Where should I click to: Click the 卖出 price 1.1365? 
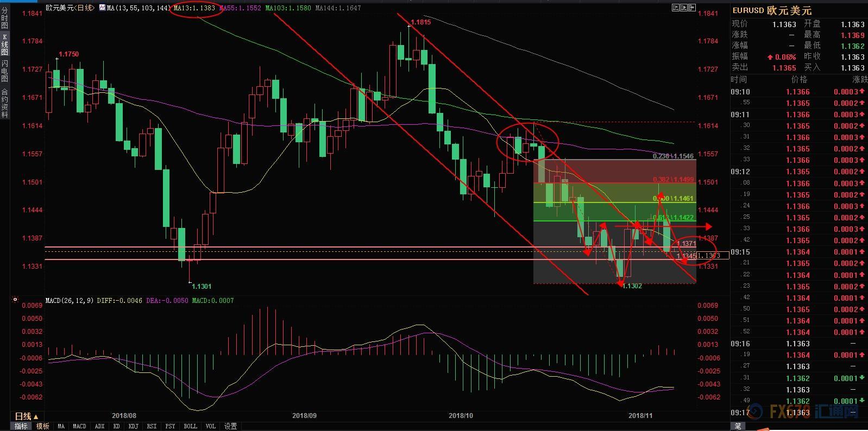pos(784,68)
